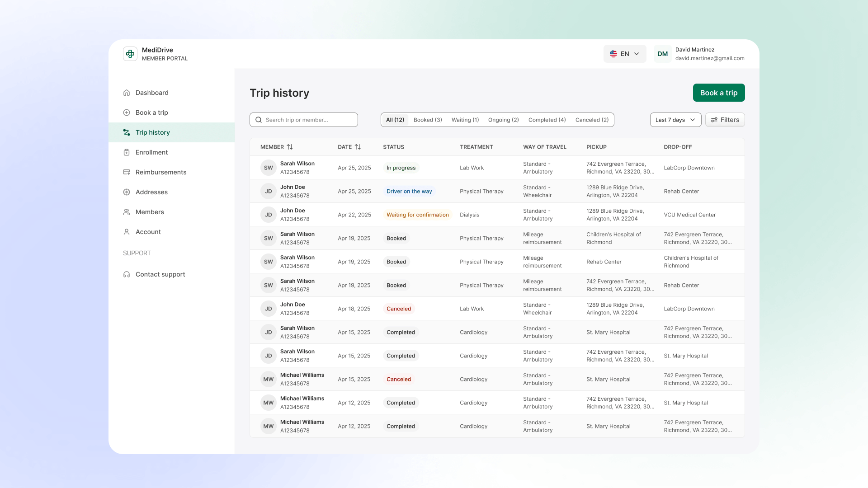Click the Trip history route icon
This screenshot has height=488, width=868.
click(127, 132)
